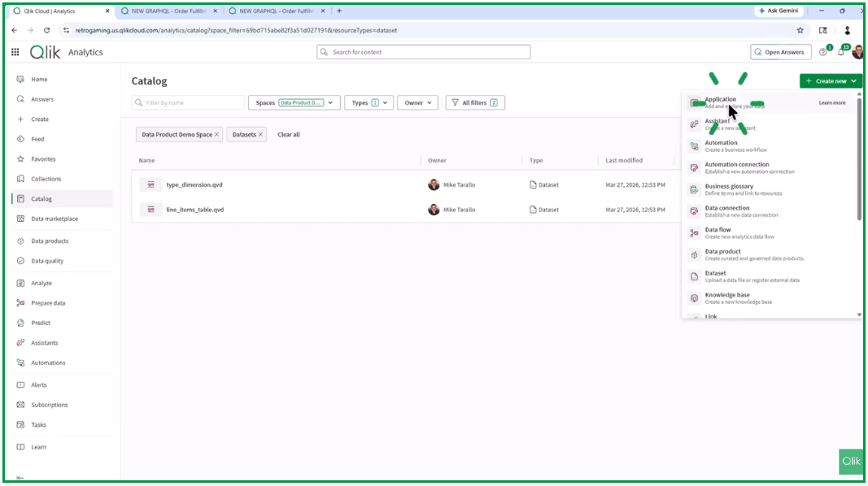The height and width of the screenshot is (486, 868).
Task: Click the Alerts sidebar icon
Action: coord(21,384)
